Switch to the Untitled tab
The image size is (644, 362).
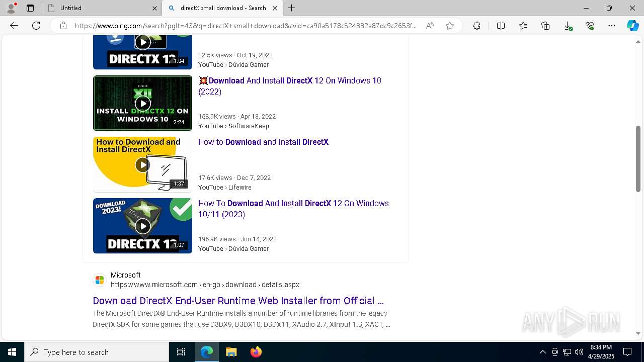point(101,8)
